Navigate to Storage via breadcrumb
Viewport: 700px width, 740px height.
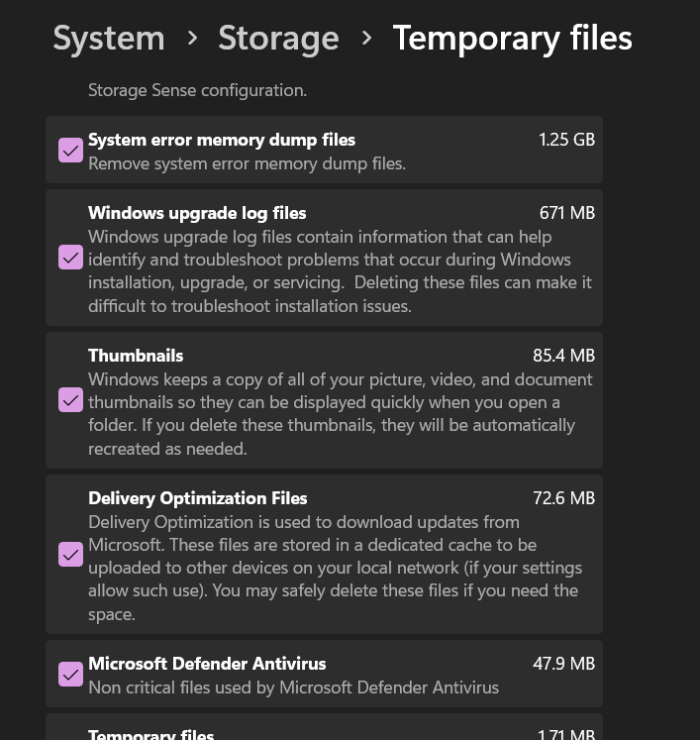(278, 39)
